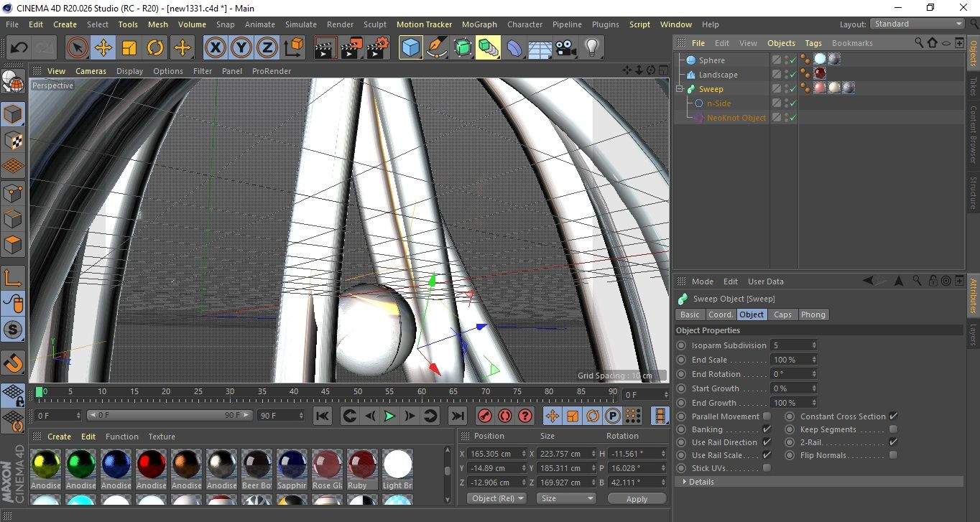980x522 pixels.
Task: Click Record Active Objects keyframe button
Action: [x=485, y=416]
